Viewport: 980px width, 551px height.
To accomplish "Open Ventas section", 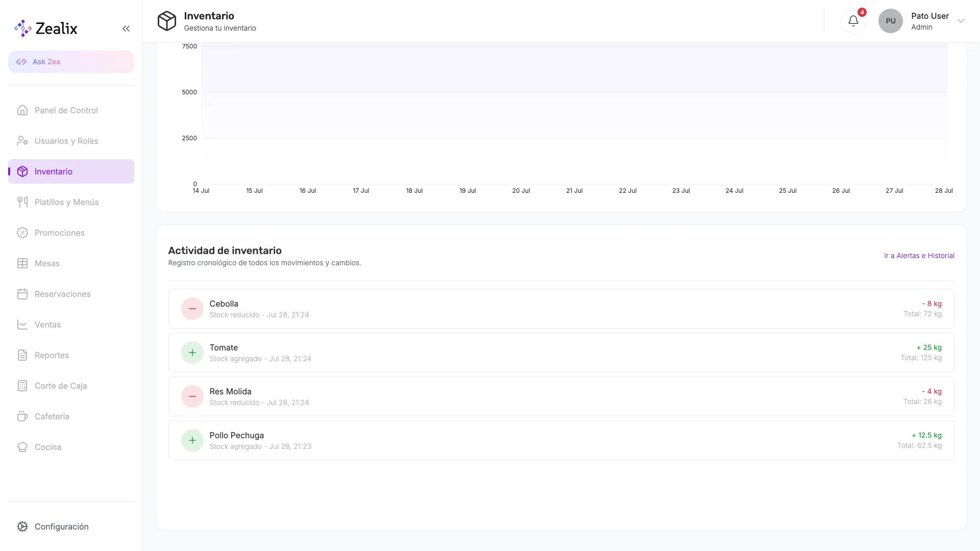I will (71, 324).
